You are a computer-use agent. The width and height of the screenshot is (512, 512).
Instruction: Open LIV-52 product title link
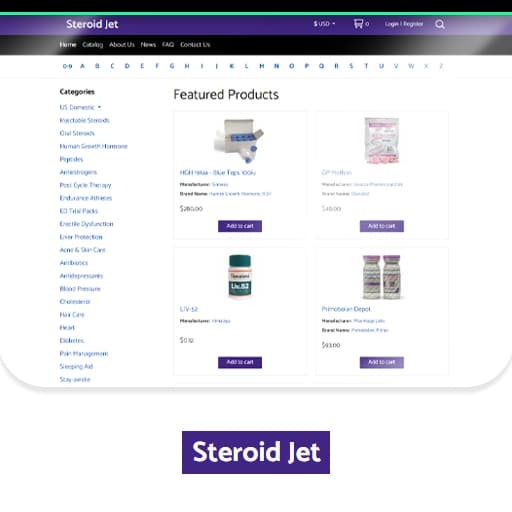click(189, 309)
